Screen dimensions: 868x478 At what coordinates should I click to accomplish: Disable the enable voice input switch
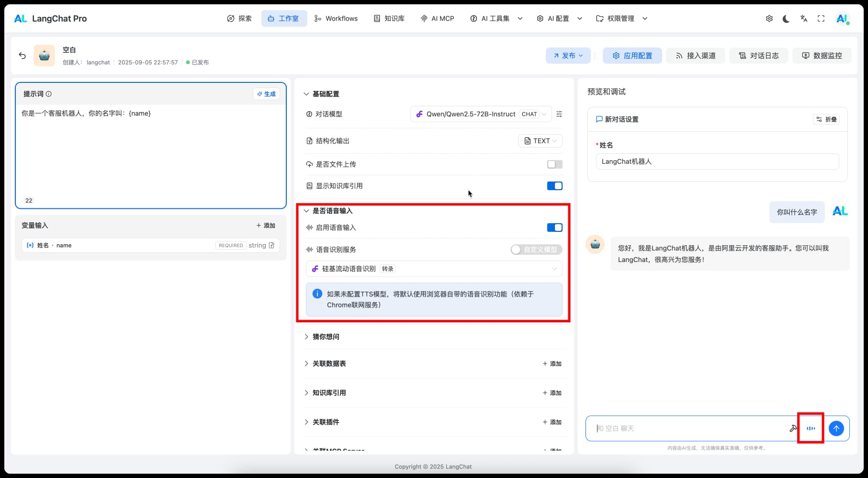click(x=554, y=228)
